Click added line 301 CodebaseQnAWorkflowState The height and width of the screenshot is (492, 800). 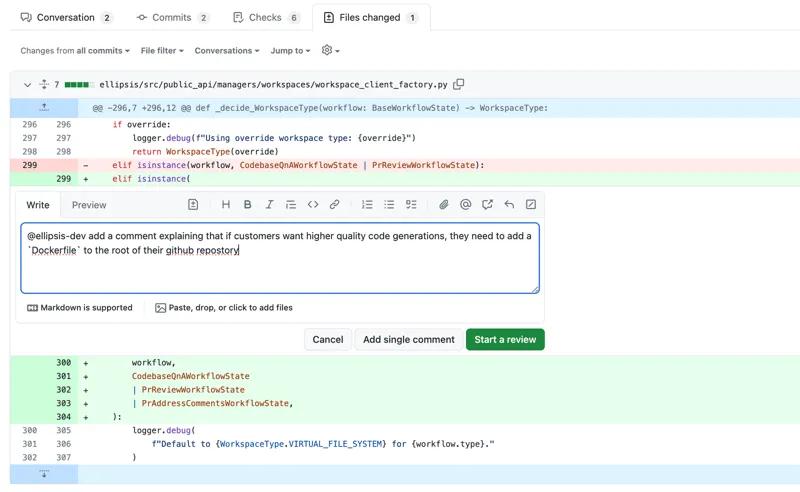click(x=191, y=376)
